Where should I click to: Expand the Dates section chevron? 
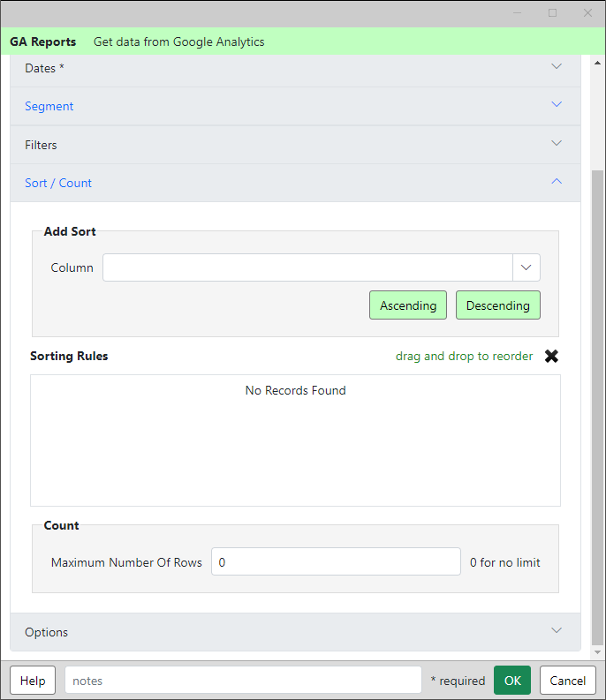(557, 66)
